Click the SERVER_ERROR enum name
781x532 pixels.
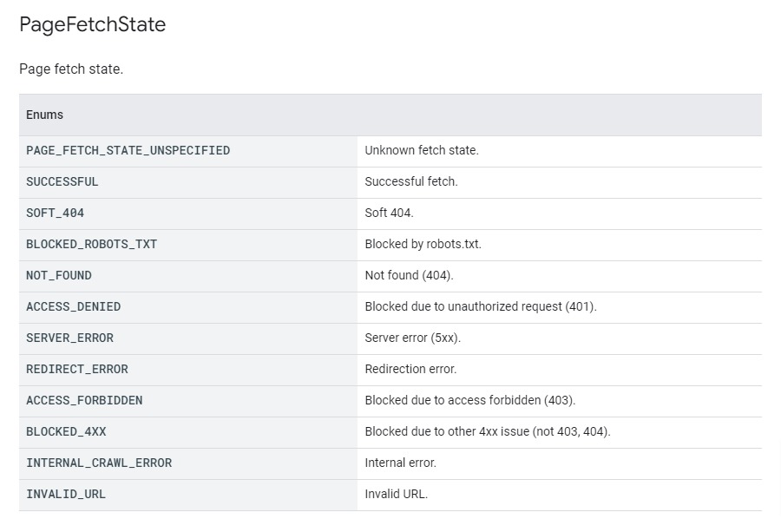(69, 338)
